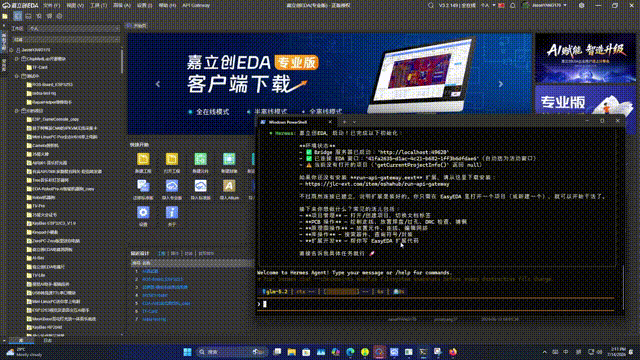640x360 pixels.
Task: Click the globe icon beside the username
Action: 525,5
